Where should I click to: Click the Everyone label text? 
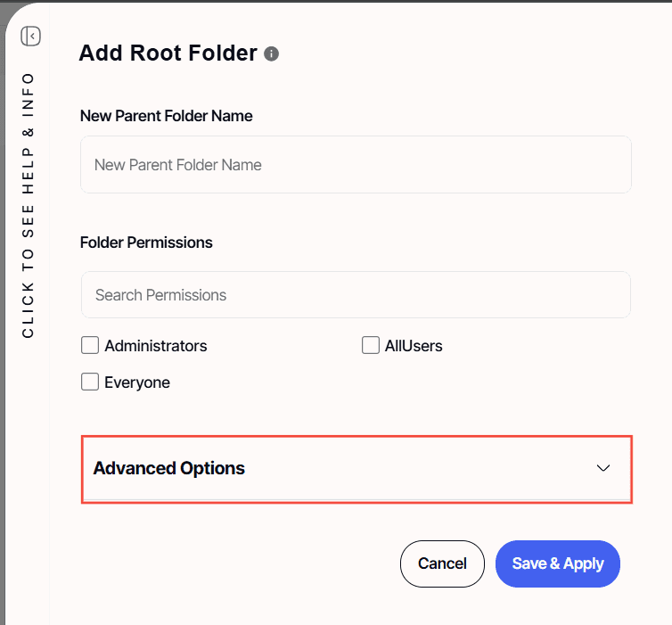click(137, 382)
